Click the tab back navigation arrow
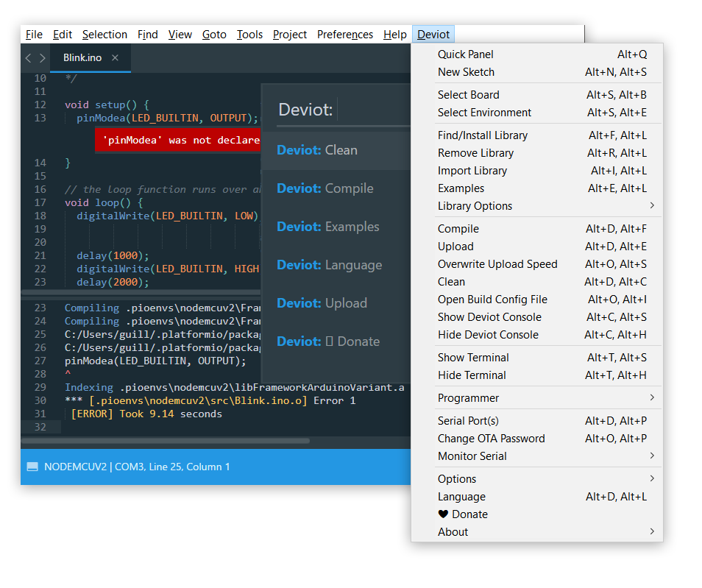Screen dimensions: 702x588 pos(28,58)
